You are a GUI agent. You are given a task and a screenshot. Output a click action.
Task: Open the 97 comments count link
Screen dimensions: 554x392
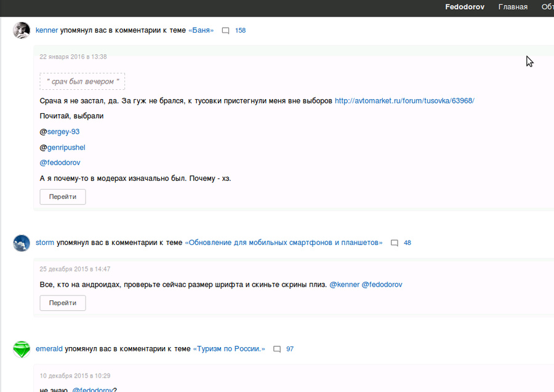point(290,349)
